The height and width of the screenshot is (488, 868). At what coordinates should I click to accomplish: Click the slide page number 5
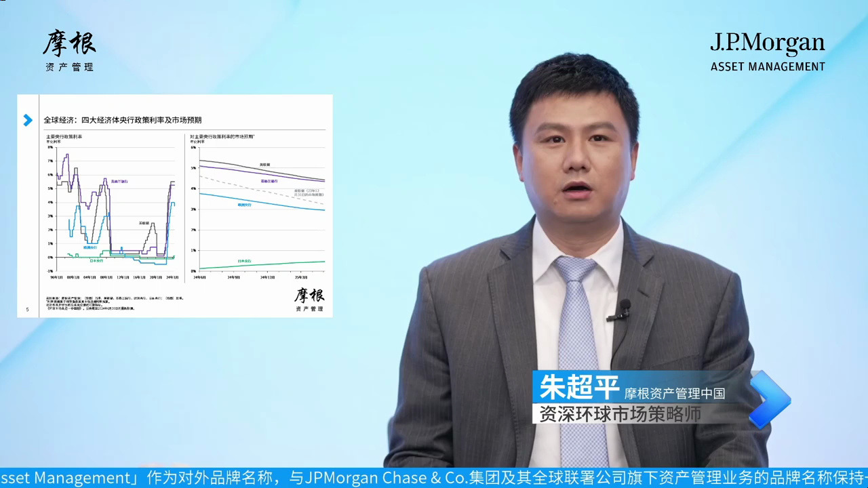pyautogui.click(x=27, y=310)
